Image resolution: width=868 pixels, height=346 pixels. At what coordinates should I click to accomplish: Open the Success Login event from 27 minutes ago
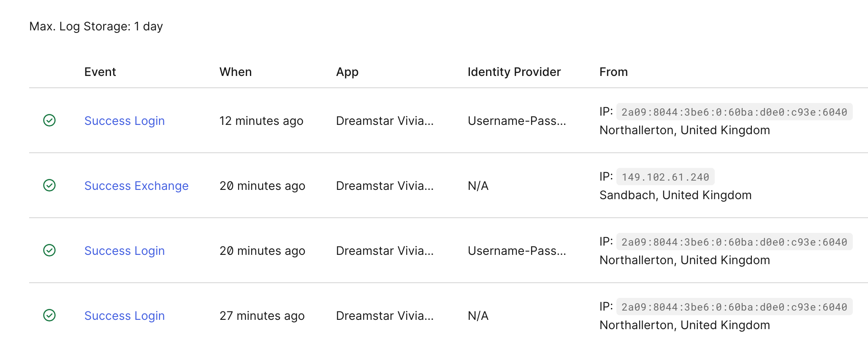[x=124, y=316]
